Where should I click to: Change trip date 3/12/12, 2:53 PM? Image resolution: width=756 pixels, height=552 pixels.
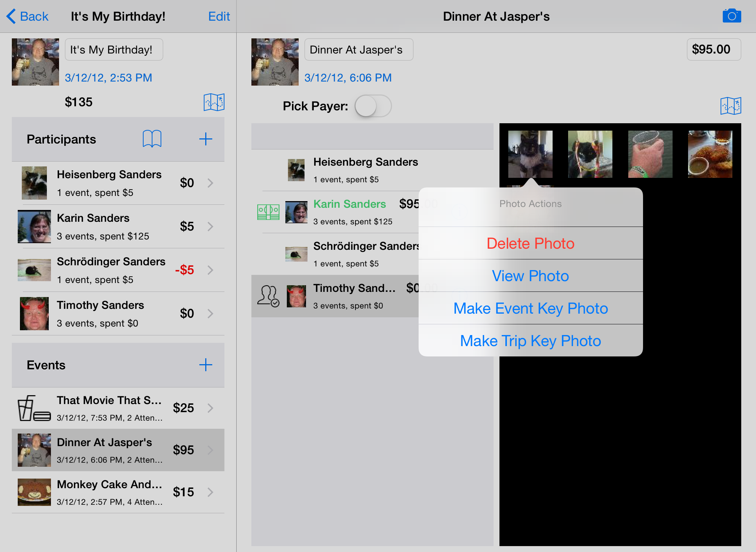(109, 78)
